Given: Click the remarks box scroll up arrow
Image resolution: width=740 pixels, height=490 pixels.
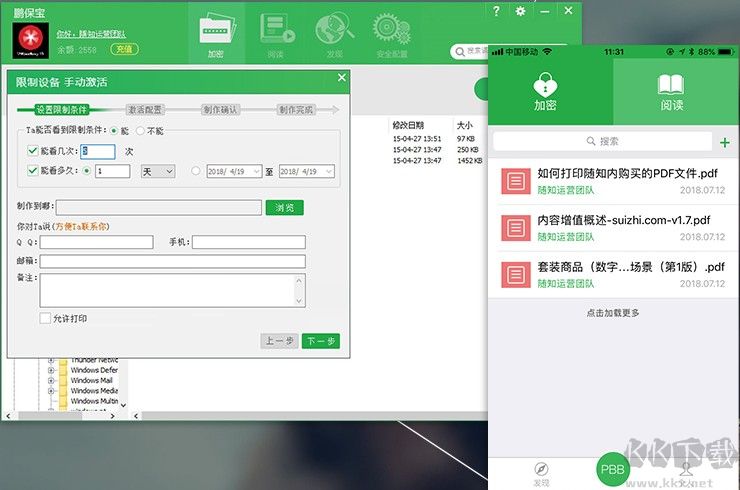Looking at the screenshot, I should click(299, 280).
